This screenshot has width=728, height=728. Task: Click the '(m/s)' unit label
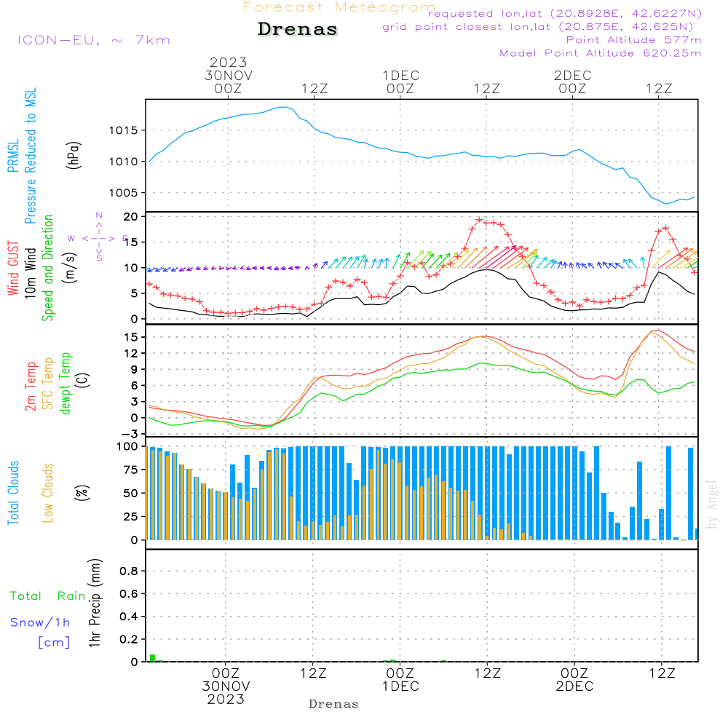click(70, 268)
